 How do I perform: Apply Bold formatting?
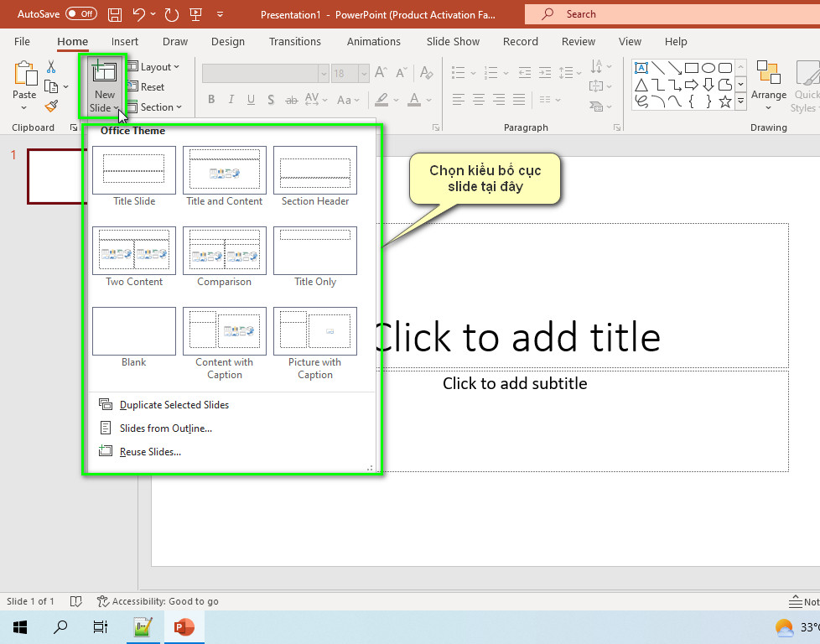pos(211,100)
